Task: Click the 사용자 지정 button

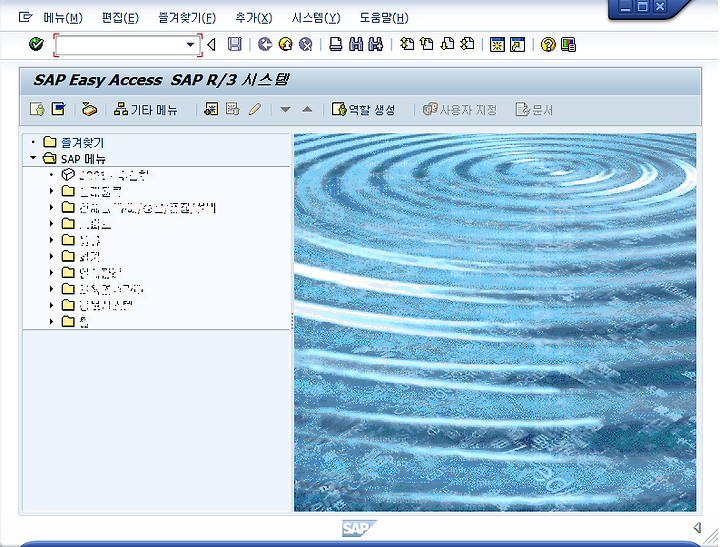Action: click(x=460, y=110)
